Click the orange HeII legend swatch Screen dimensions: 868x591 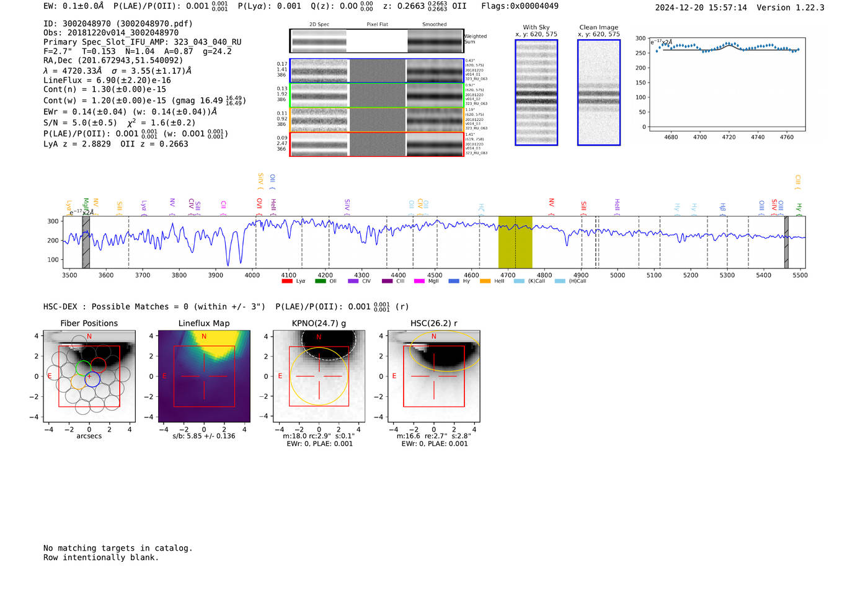point(485,281)
